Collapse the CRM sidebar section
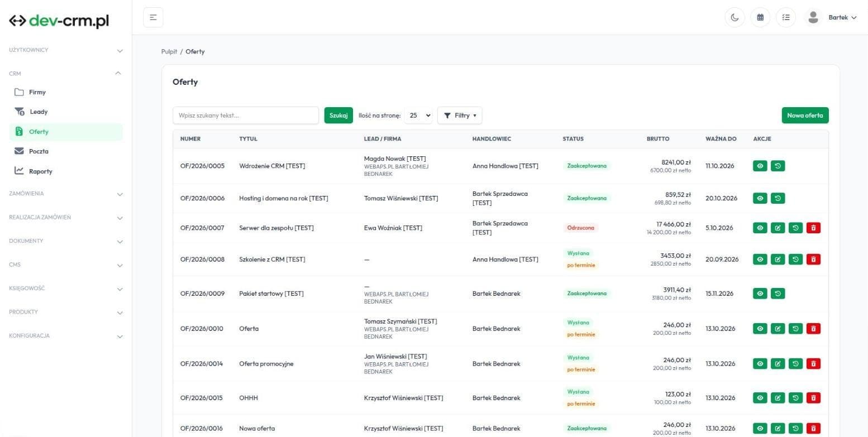The width and height of the screenshot is (868, 437). click(66, 74)
